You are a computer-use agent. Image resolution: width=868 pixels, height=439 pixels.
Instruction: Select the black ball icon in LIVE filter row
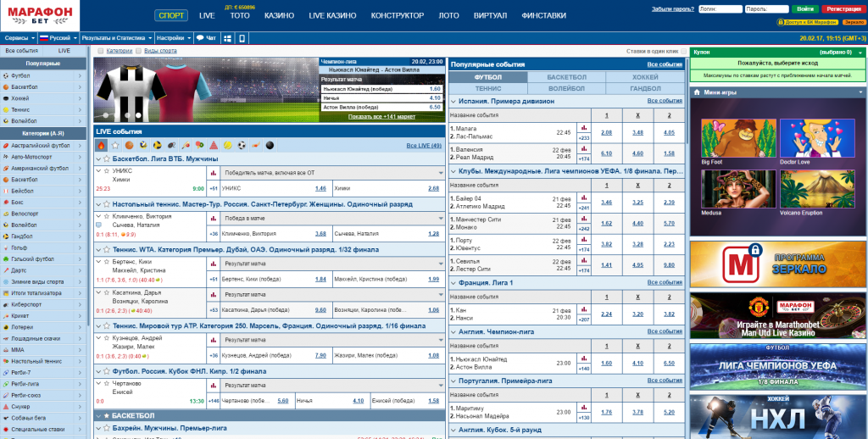pyautogui.click(x=270, y=146)
